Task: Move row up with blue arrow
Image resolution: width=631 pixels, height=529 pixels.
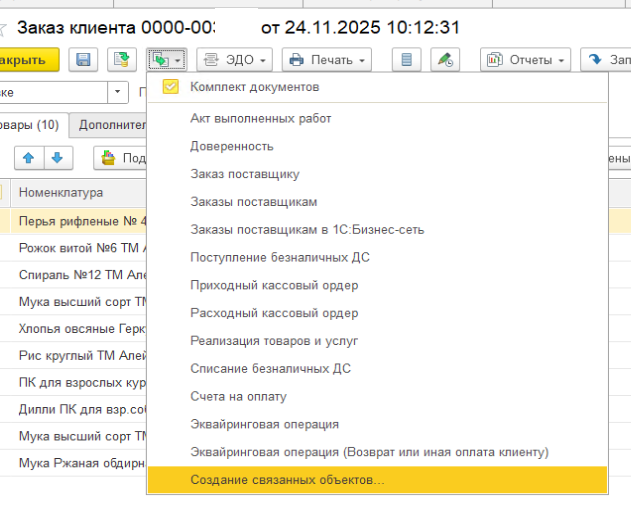Action: point(29,158)
